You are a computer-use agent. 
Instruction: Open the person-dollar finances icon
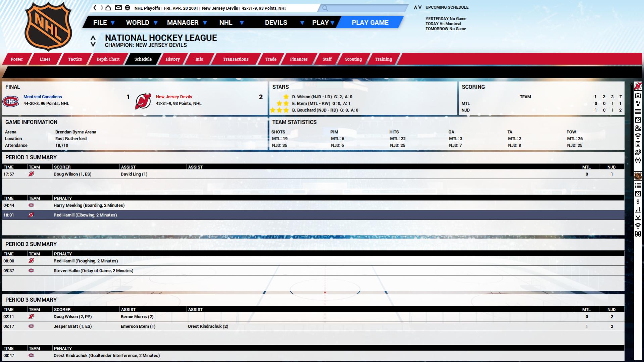point(638,152)
